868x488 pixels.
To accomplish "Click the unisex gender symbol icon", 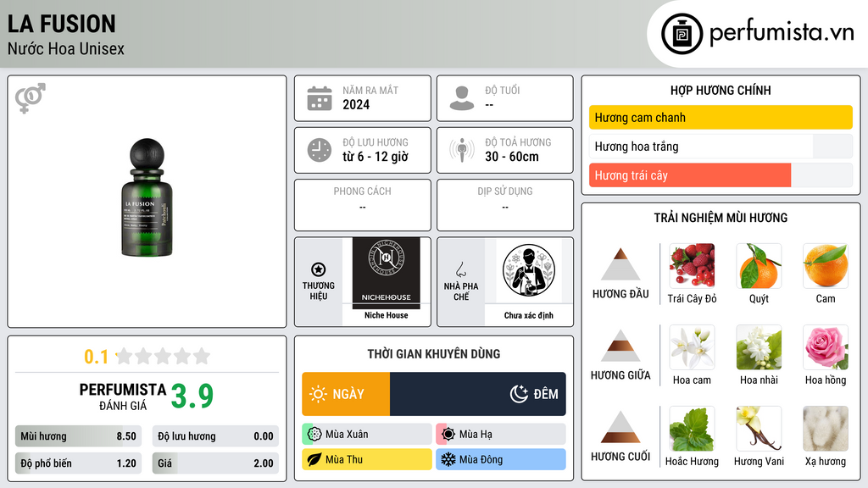I will click(31, 98).
